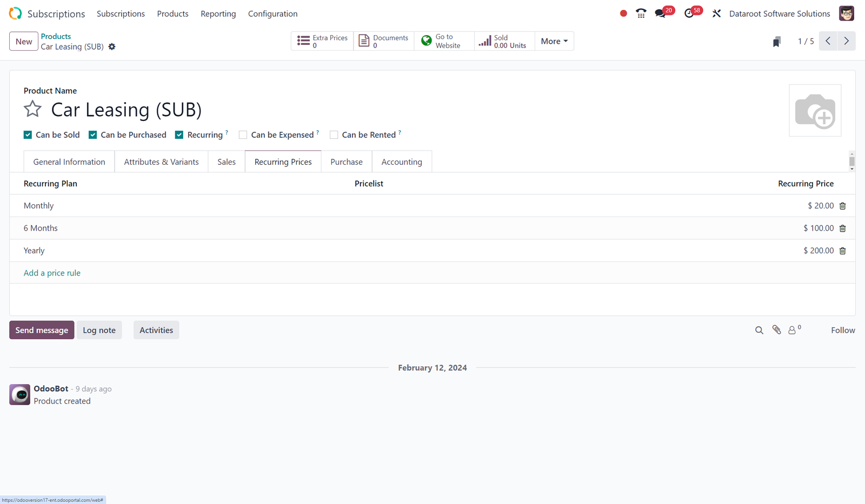Attach files with paperclip icon

(777, 330)
